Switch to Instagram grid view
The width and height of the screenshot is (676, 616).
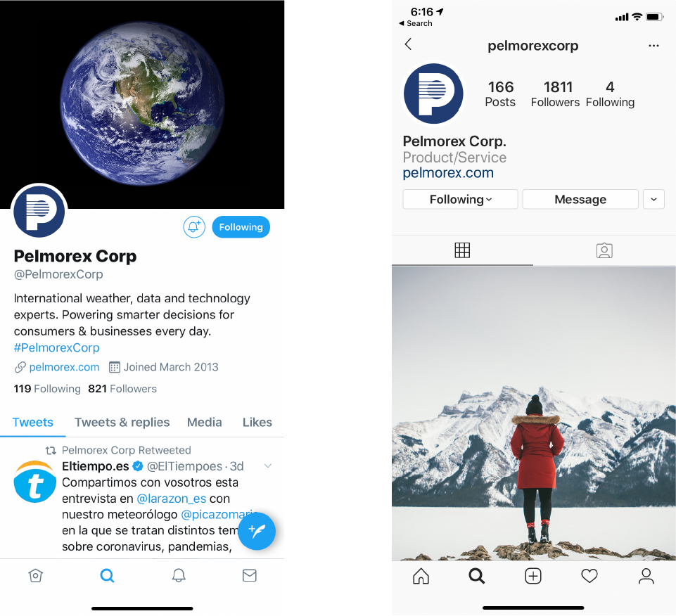[x=462, y=250]
